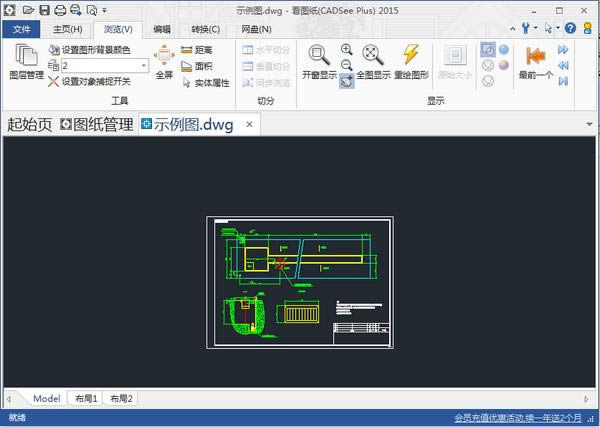Toggle the blue sphere shading mode
Viewport: 600px width, 427px height.
[x=503, y=49]
